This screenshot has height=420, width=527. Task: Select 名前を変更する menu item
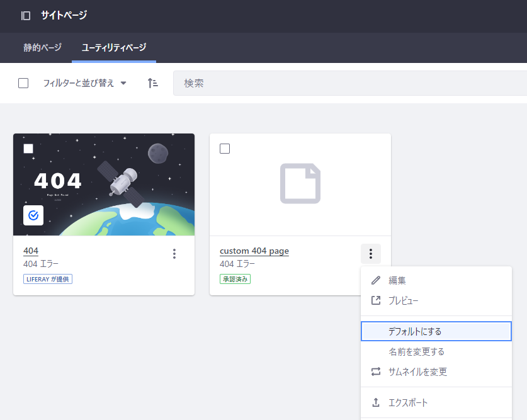click(416, 352)
